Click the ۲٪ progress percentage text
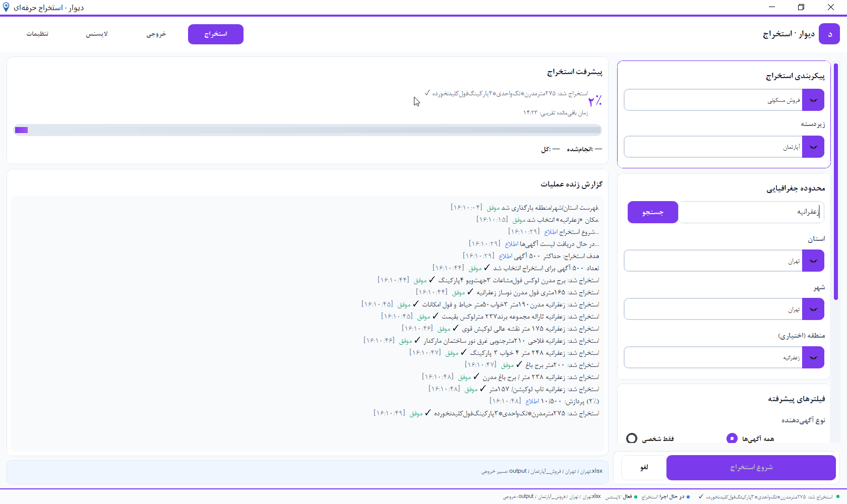Viewport: 847px width, 504px height. [x=595, y=101]
